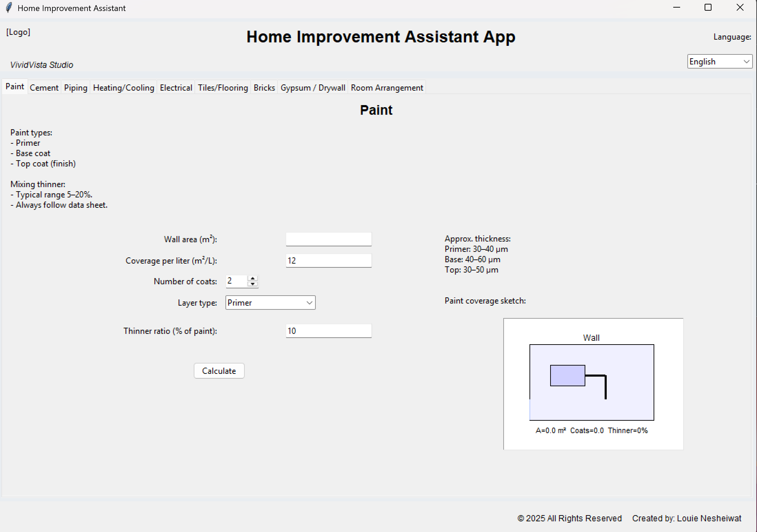Switch to the Cement tab
Screen dimensions: 757x532
(44, 87)
